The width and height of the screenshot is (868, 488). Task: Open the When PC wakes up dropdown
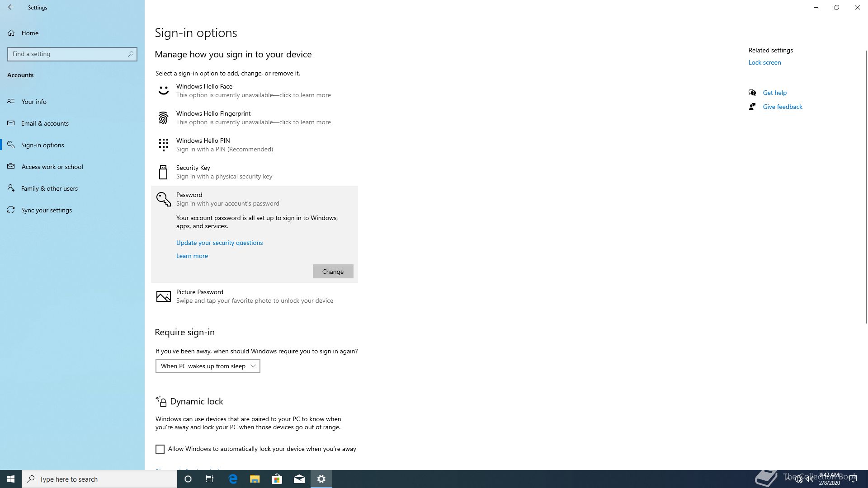[x=208, y=366]
